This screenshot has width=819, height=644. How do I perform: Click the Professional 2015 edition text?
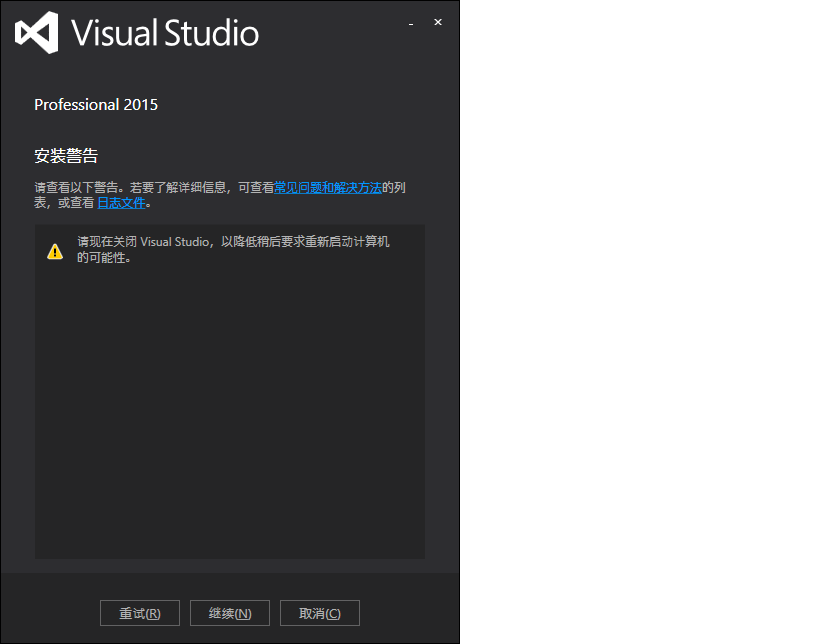[x=96, y=104]
